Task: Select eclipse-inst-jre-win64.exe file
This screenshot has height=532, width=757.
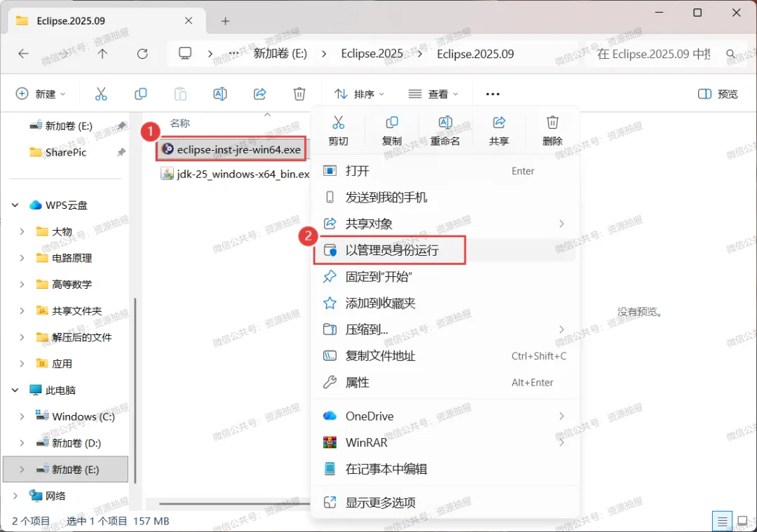Action: point(231,150)
